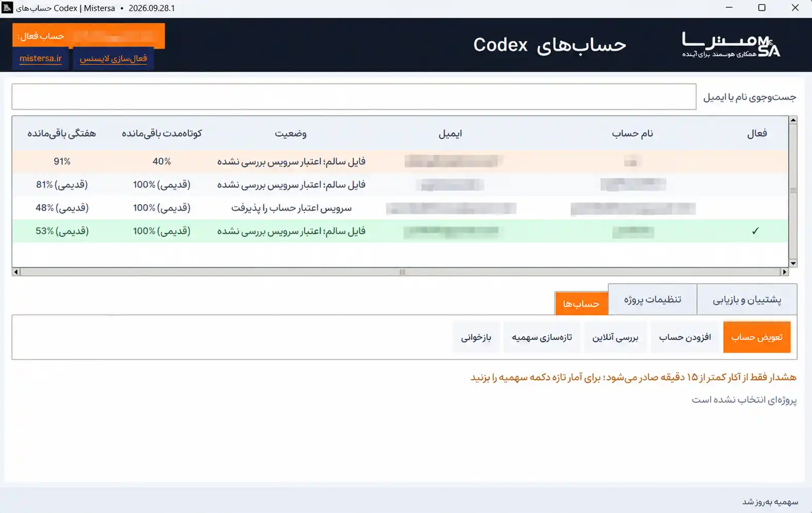Click the status text in the row with 91% weekly
This screenshot has height=513, width=812.
tap(291, 162)
